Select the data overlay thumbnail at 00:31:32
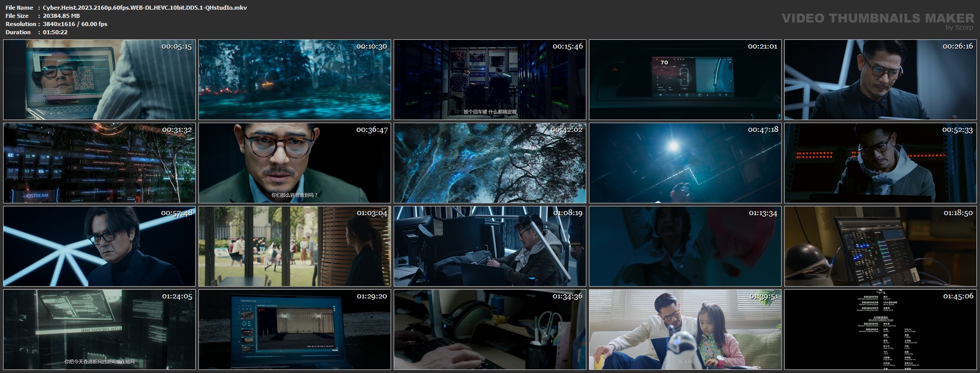Image resolution: width=980 pixels, height=373 pixels. pyautogui.click(x=99, y=163)
